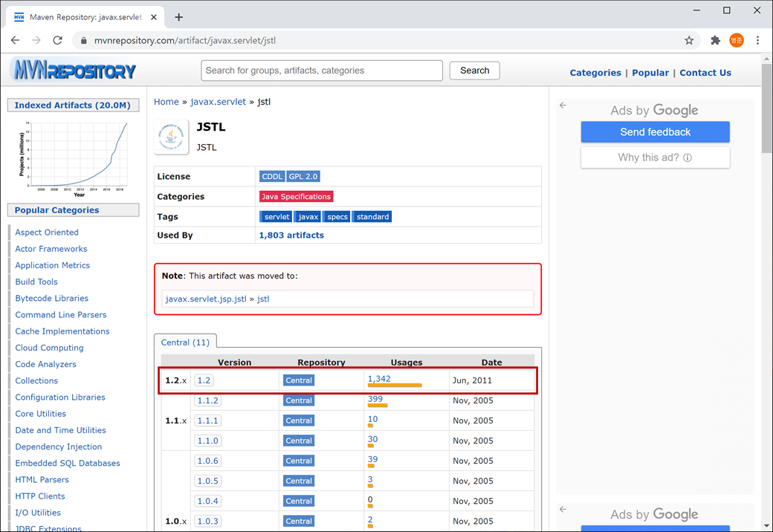Open the Application Metrics category
Viewport: 773px width, 532px height.
click(x=52, y=265)
